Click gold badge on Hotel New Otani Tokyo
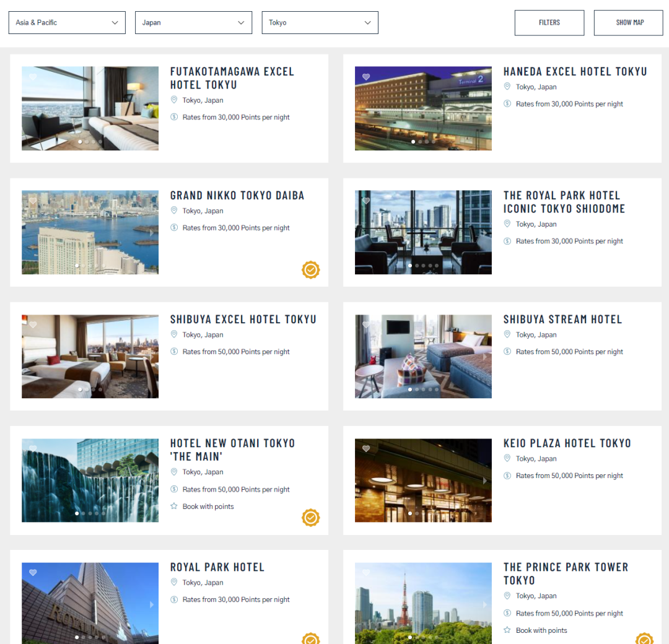669x644 pixels. (310, 518)
